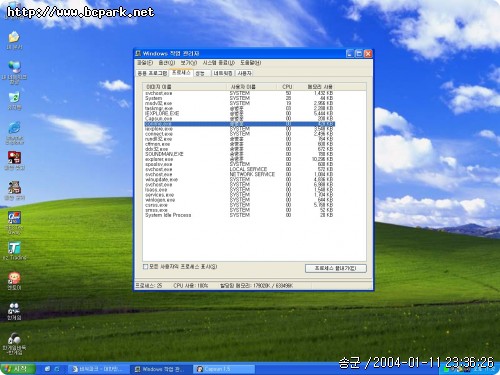Select connect.exe process row
This screenshot has width=500, height=375.
coord(239,134)
